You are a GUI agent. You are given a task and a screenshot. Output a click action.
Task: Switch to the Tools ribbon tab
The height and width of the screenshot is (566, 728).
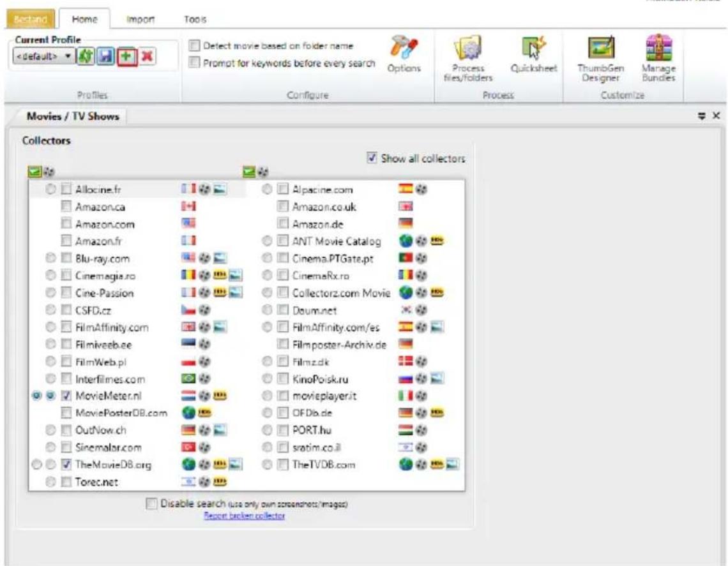[195, 19]
